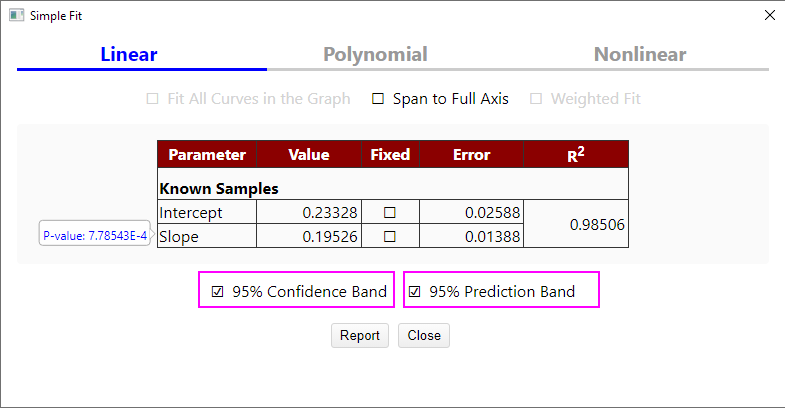Click the R² value 0.98506
This screenshot has height=408, width=785.
click(x=597, y=225)
